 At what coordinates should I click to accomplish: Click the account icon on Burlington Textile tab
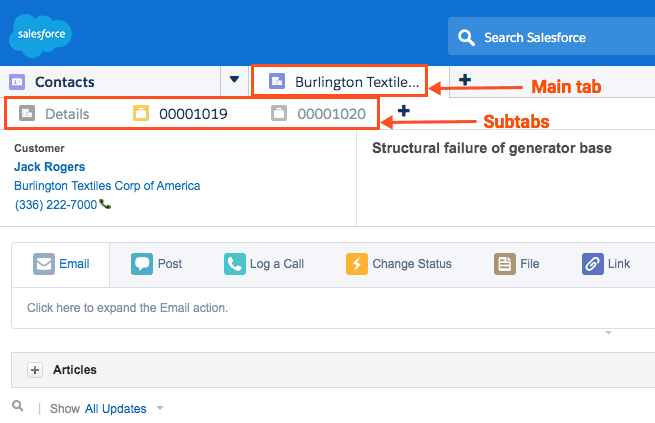(x=277, y=81)
